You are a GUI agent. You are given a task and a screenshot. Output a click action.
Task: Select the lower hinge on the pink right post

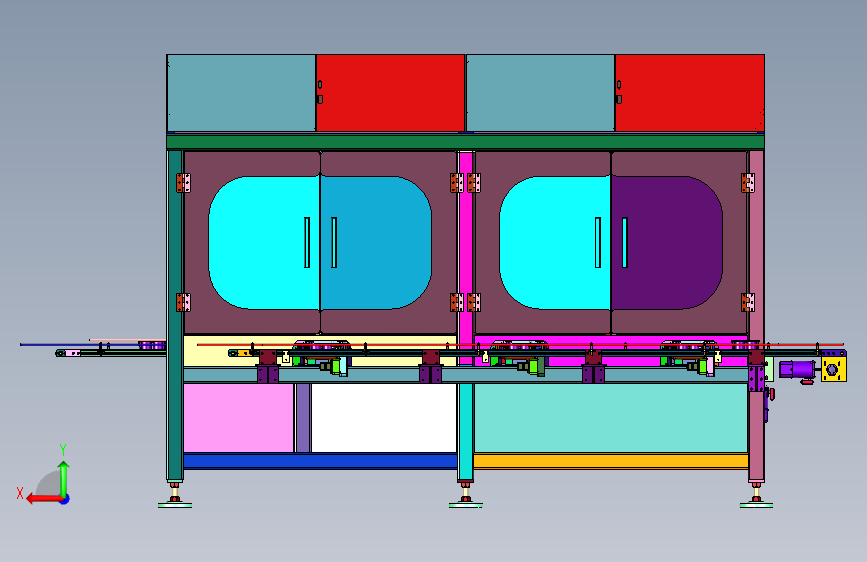(748, 303)
